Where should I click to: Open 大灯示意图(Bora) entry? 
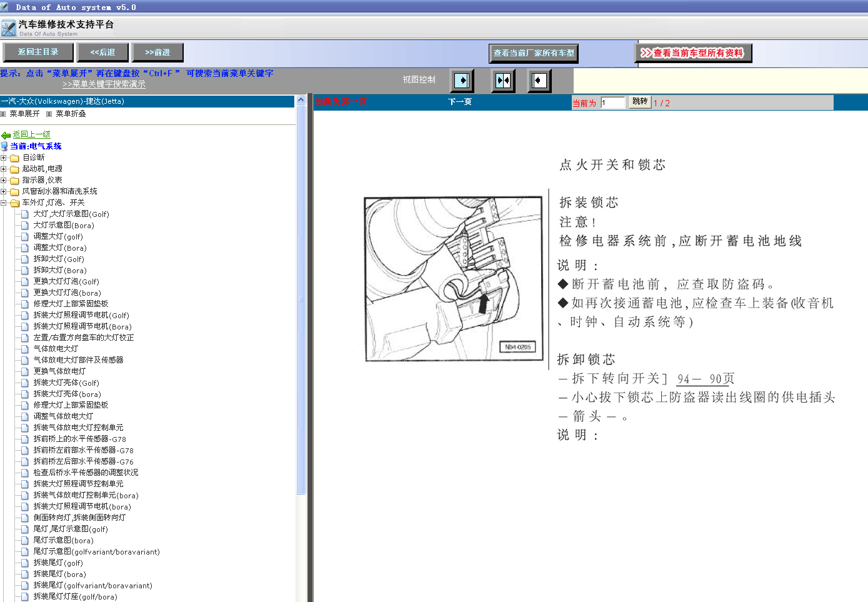(64, 225)
